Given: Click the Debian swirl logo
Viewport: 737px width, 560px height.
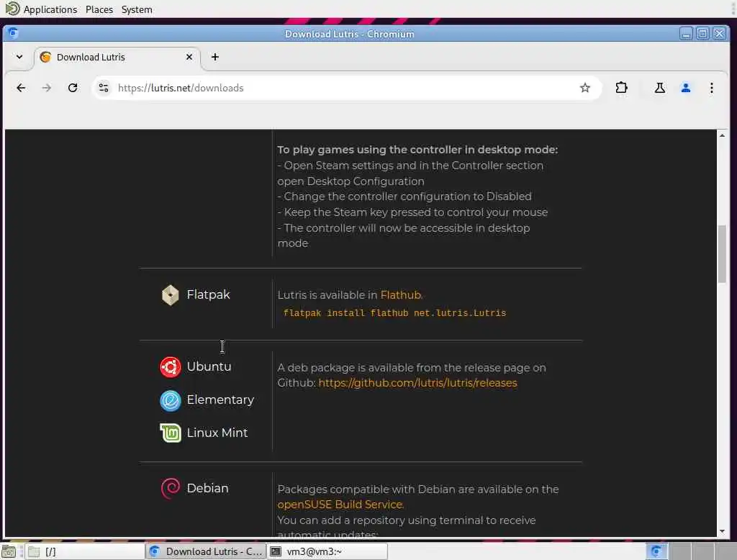Looking at the screenshot, I should [170, 489].
